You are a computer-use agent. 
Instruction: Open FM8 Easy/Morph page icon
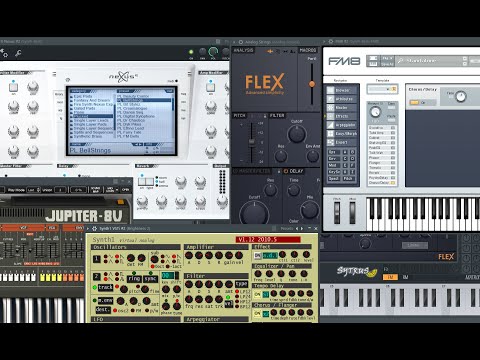pyautogui.click(x=330, y=133)
